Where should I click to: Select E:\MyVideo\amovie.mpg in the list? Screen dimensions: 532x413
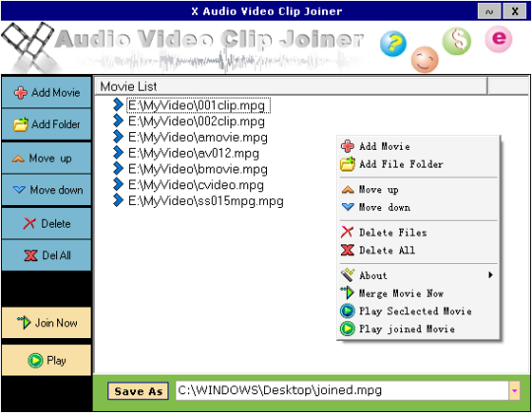point(198,137)
